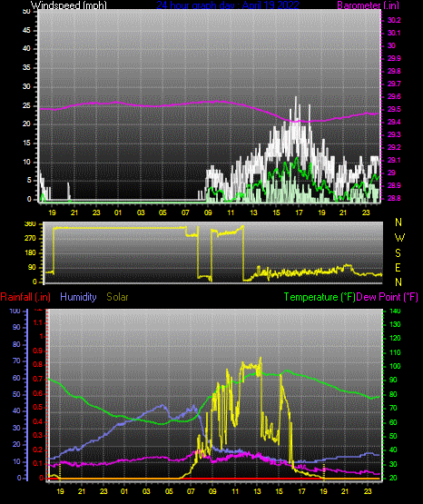Screen dimensions: 423x504
Task: Click rainfall axis value "1.1"
Action: pyautogui.click(x=38, y=322)
